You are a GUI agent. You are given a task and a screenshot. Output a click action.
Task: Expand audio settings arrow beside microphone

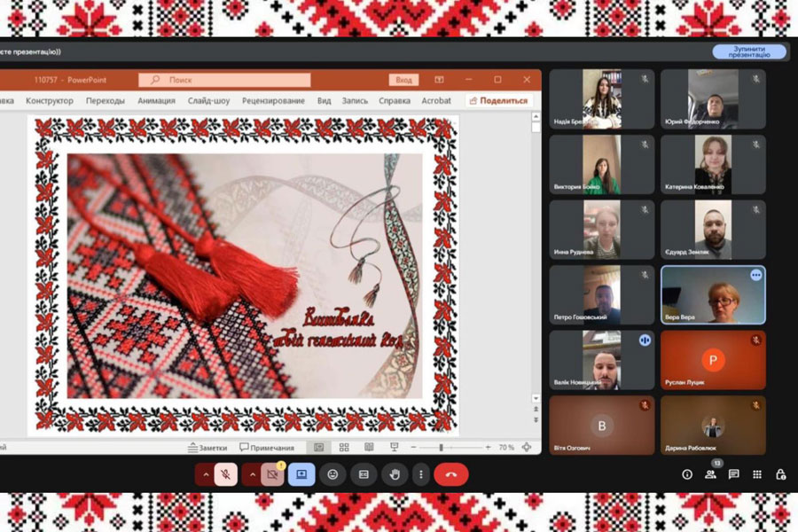tap(206, 474)
